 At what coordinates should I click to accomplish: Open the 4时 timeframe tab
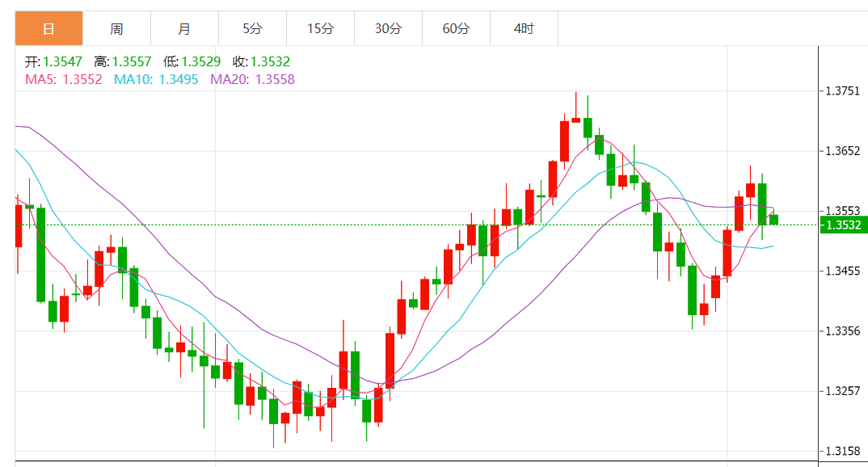point(524,28)
